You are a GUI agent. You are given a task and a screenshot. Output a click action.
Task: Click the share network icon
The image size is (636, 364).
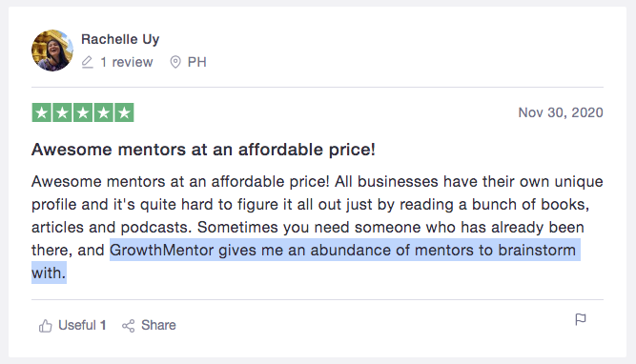point(128,326)
